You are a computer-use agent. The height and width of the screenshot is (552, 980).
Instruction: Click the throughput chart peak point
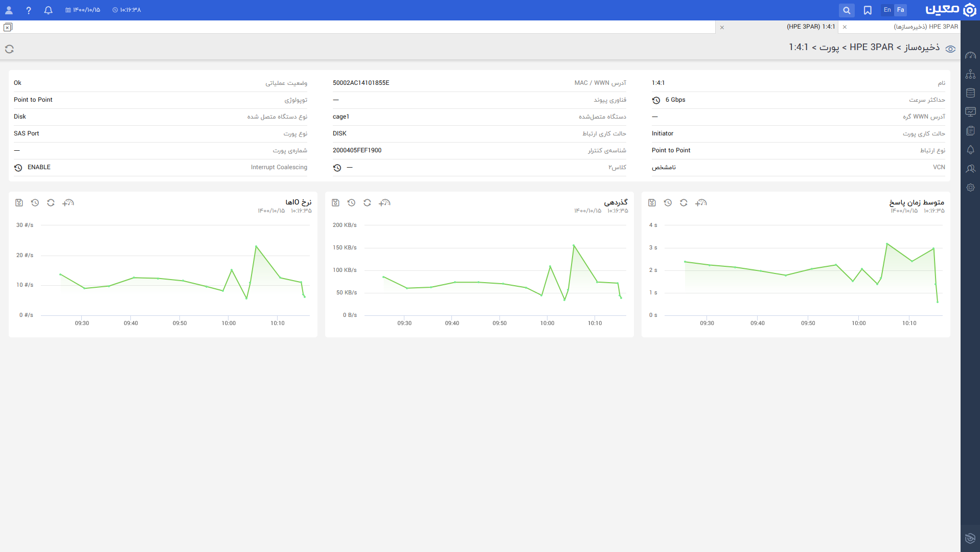[574, 245]
